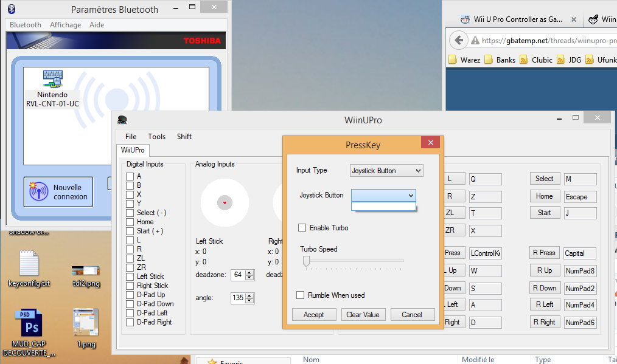Tick the D-Pad Up digital input
This screenshot has height=364, width=617.
(130, 295)
